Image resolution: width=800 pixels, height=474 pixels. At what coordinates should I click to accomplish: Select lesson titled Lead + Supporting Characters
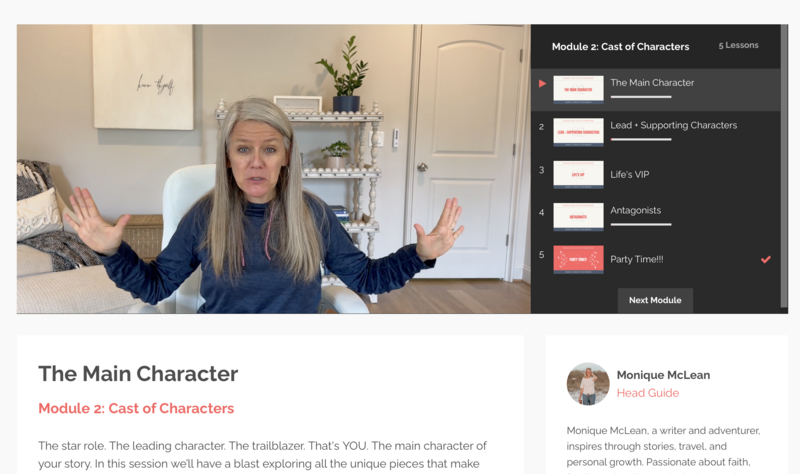[x=673, y=126]
